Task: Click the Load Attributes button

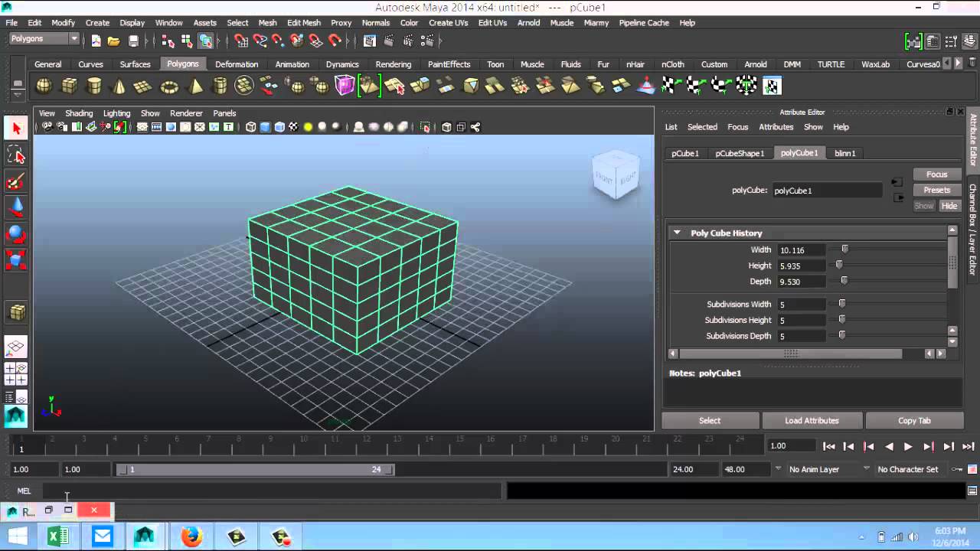Action: click(812, 420)
